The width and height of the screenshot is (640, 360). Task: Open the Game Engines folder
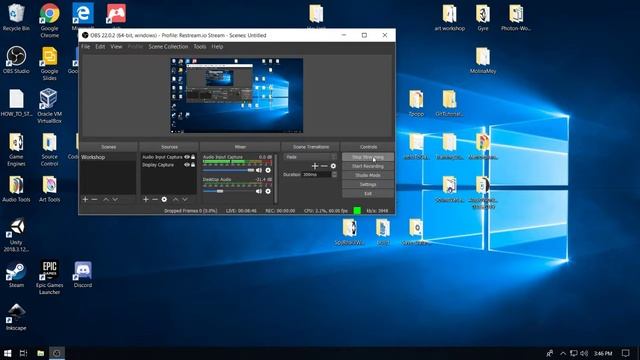[16, 149]
